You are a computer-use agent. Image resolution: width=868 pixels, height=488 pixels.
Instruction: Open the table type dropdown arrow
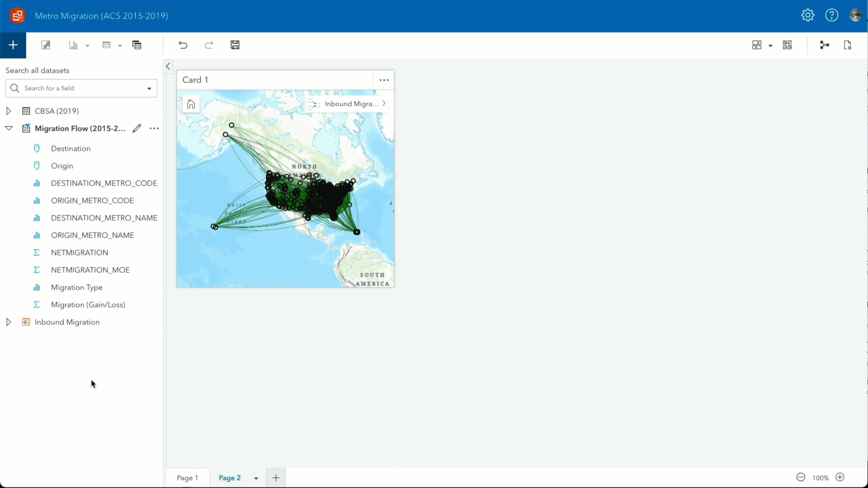120,46
